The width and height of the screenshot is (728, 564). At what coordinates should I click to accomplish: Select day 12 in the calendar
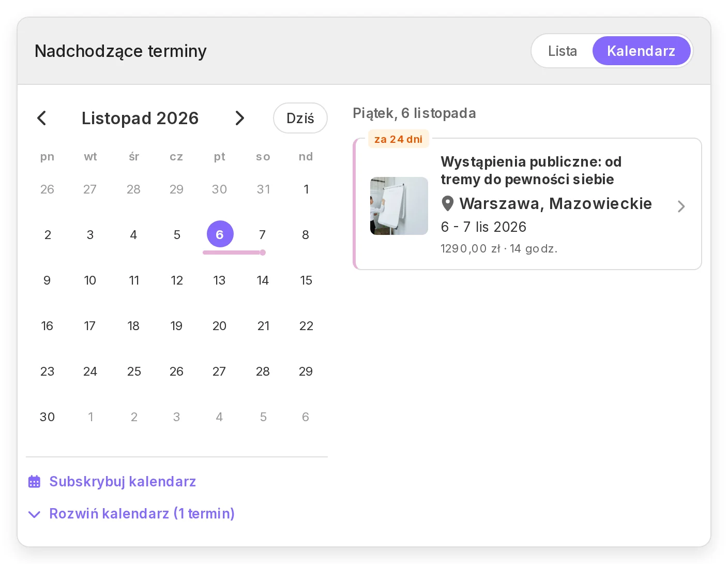coord(177,280)
